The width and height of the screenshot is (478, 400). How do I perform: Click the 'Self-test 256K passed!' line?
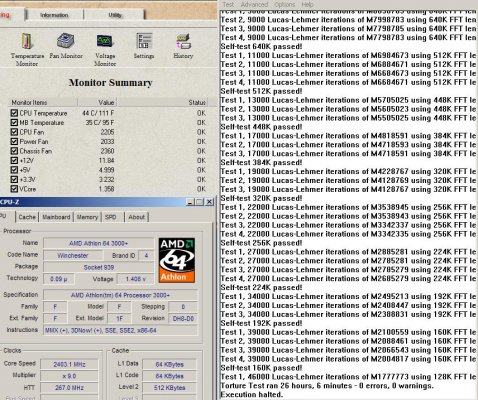(261, 243)
